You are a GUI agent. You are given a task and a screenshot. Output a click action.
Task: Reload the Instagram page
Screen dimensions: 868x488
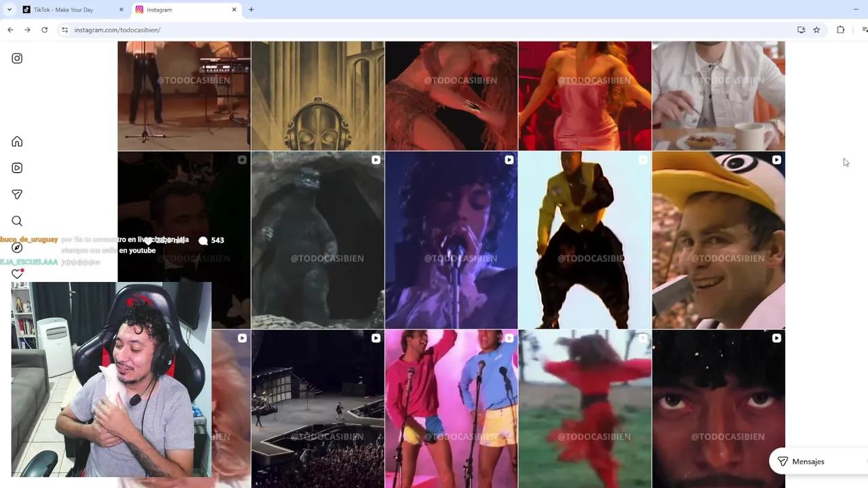pyautogui.click(x=45, y=30)
